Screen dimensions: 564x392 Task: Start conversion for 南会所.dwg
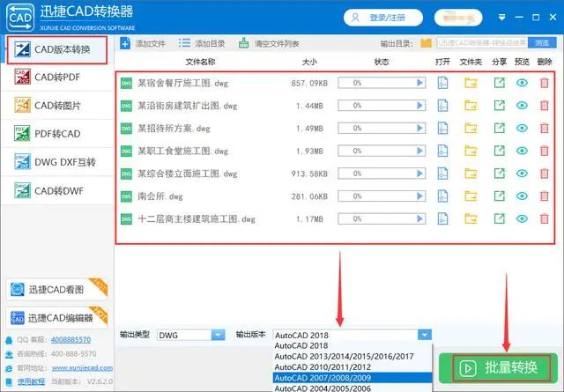click(x=419, y=196)
